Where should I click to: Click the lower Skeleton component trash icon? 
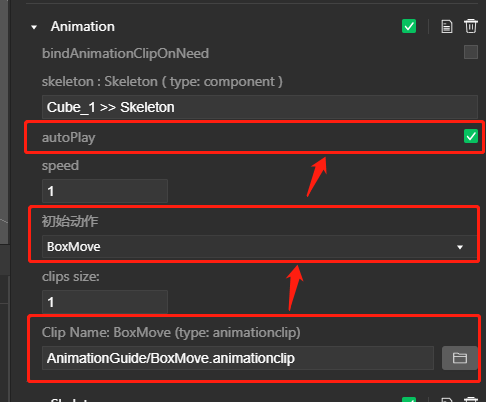click(471, 400)
